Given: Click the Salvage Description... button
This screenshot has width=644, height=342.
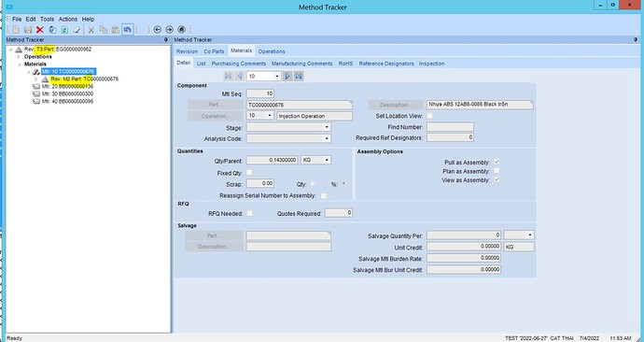Looking at the screenshot, I should [x=214, y=247].
